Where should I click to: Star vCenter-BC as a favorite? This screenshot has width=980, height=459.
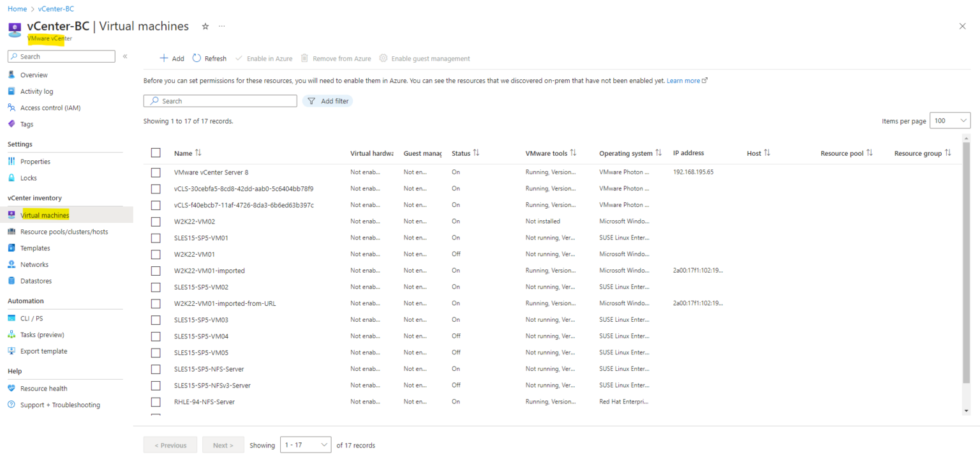click(205, 26)
